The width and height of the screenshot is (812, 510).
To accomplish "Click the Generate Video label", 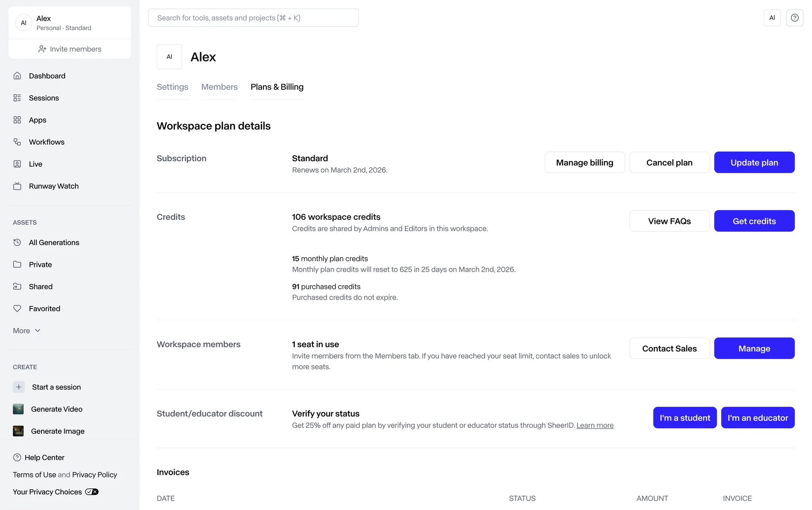I will (57, 409).
